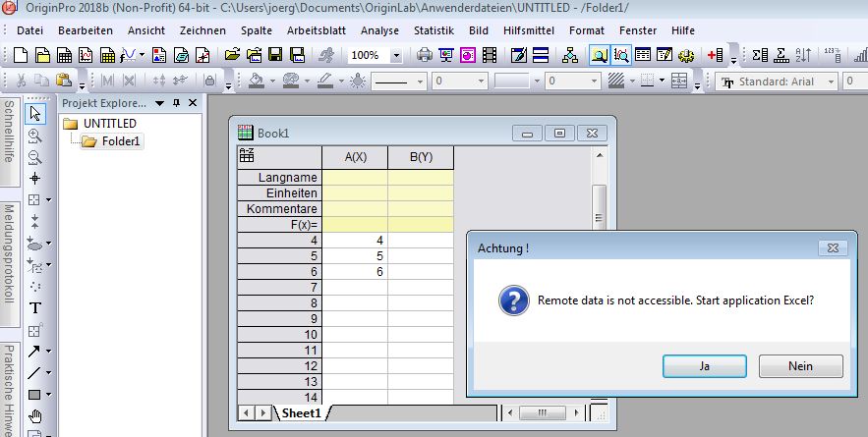Click Ja in the Achtung dialog
The image size is (868, 437).
[x=705, y=366]
